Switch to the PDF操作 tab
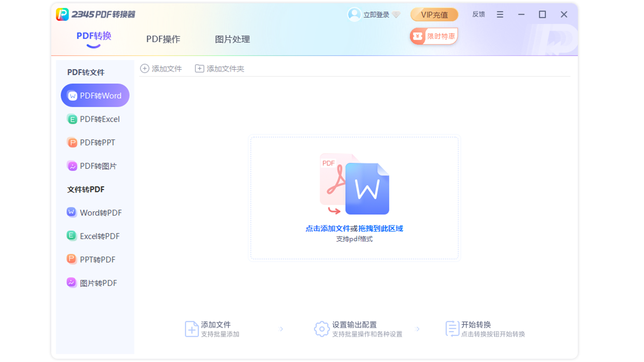 click(x=163, y=39)
